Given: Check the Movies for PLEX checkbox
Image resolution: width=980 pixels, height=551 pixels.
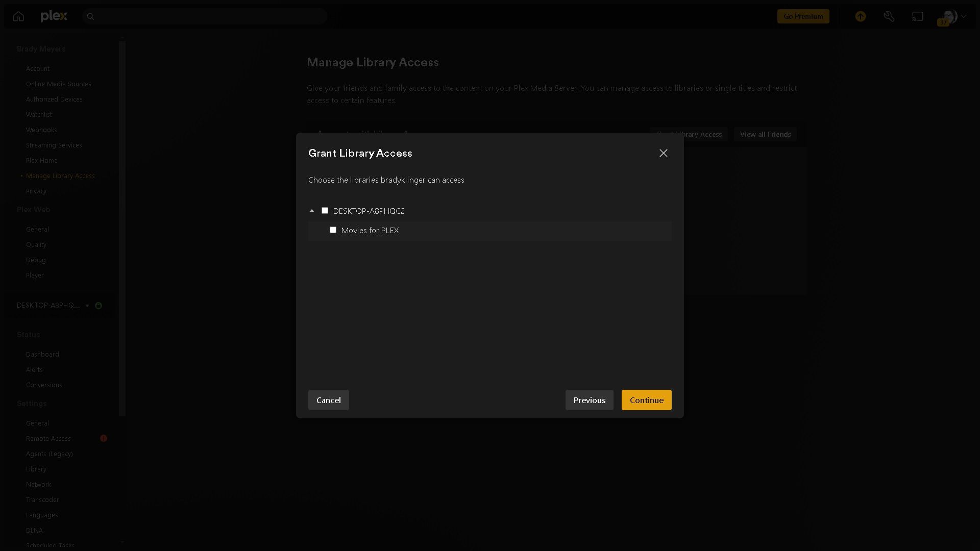Looking at the screenshot, I should click(333, 230).
